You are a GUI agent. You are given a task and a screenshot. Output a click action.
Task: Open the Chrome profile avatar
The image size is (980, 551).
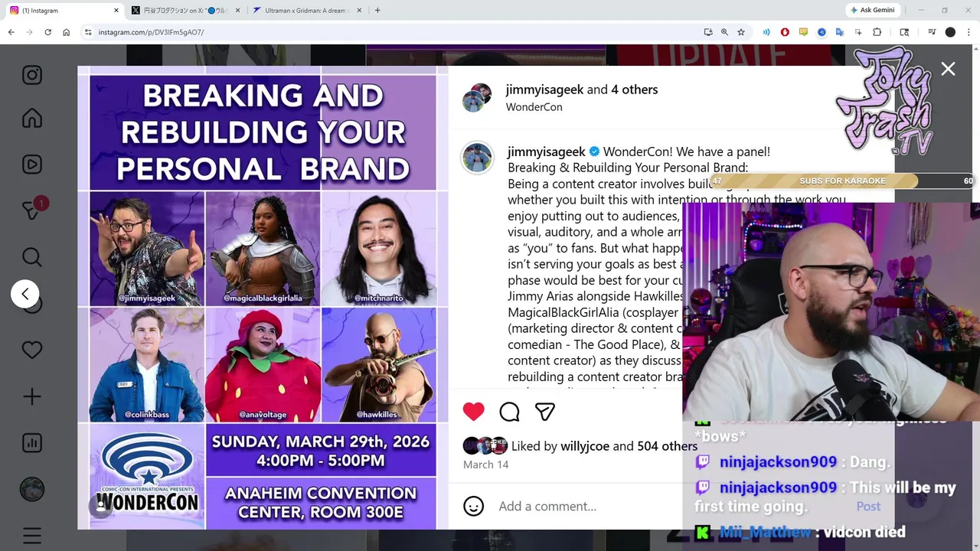tap(950, 32)
